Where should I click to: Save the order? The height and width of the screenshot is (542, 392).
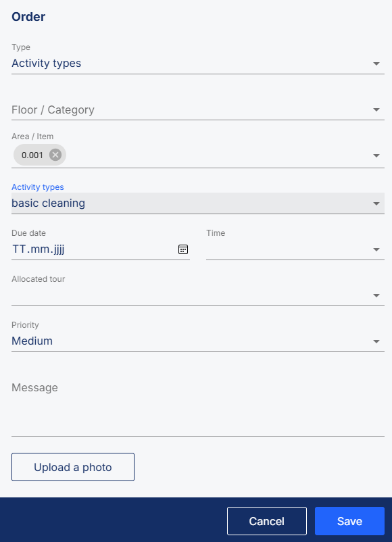pos(350,521)
